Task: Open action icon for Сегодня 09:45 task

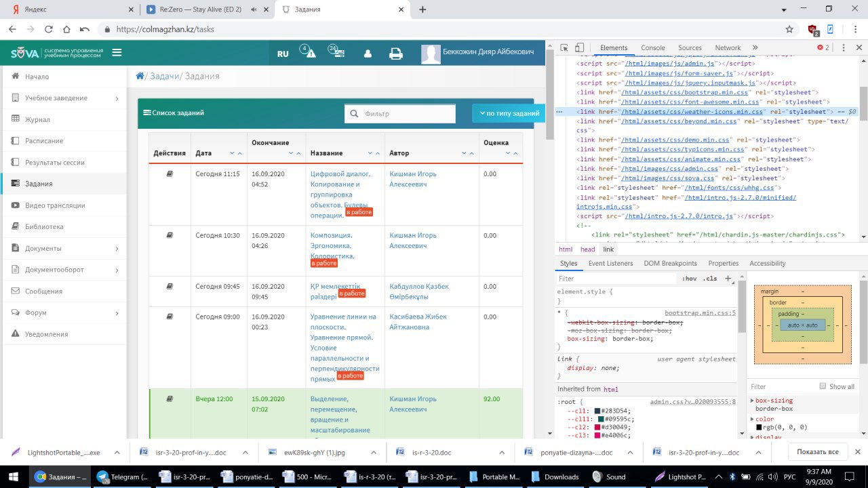Action: click(x=170, y=286)
